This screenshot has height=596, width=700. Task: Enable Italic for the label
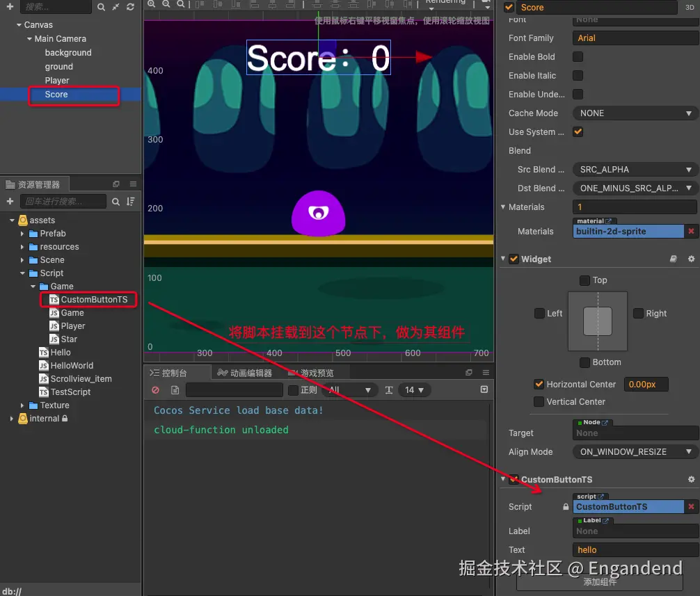578,75
